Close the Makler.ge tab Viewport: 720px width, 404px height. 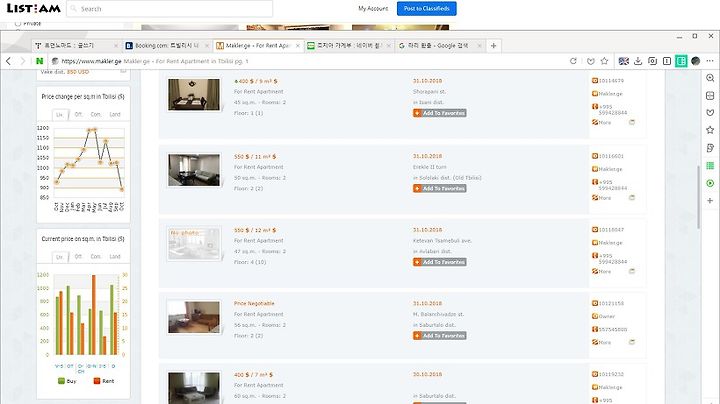tap(298, 45)
